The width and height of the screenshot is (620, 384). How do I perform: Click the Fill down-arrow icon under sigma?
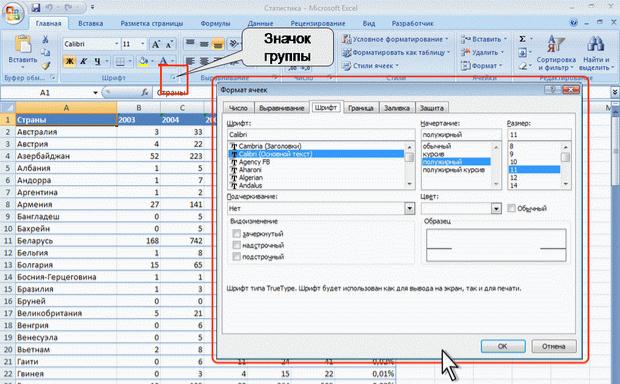click(522, 52)
